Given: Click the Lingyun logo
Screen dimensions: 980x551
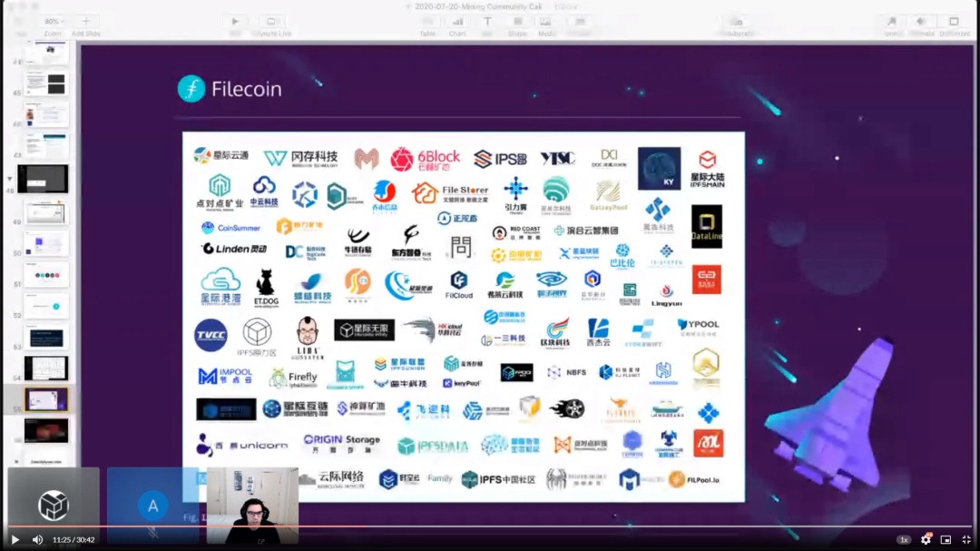Looking at the screenshot, I should click(x=666, y=295).
